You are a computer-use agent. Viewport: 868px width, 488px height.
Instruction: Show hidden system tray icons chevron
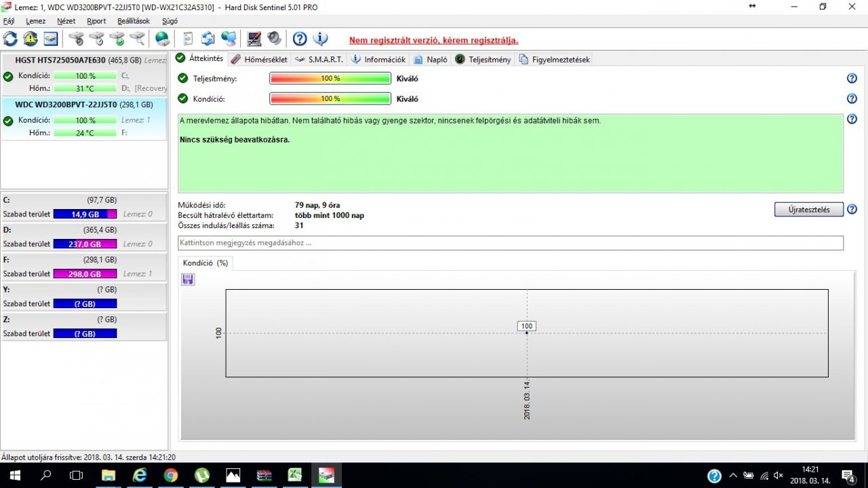pyautogui.click(x=733, y=476)
